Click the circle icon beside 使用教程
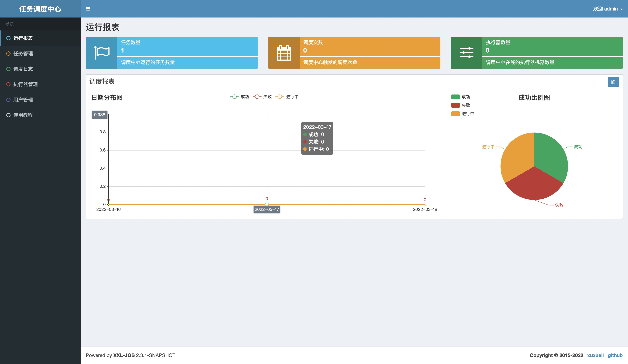The image size is (628, 364). (x=8, y=115)
